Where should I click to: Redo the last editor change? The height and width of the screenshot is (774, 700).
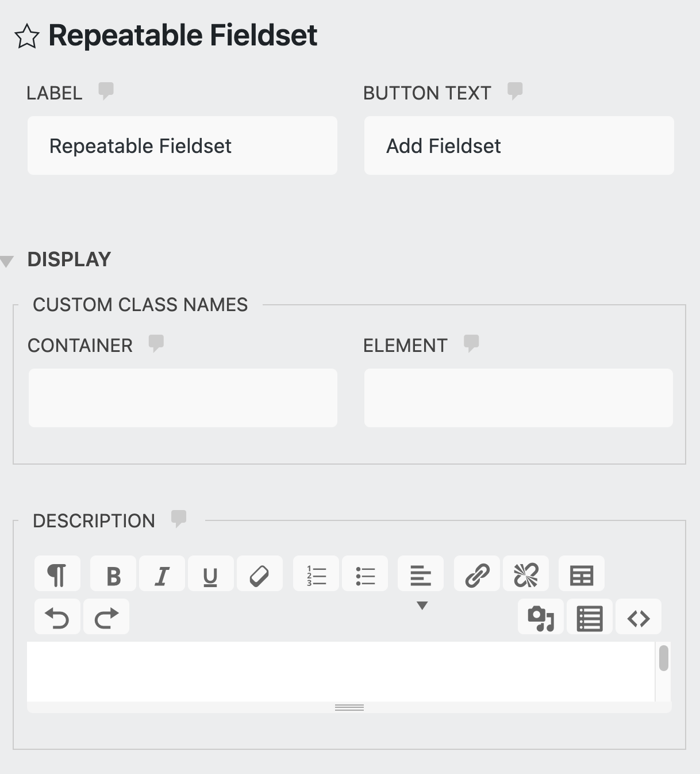(x=106, y=618)
